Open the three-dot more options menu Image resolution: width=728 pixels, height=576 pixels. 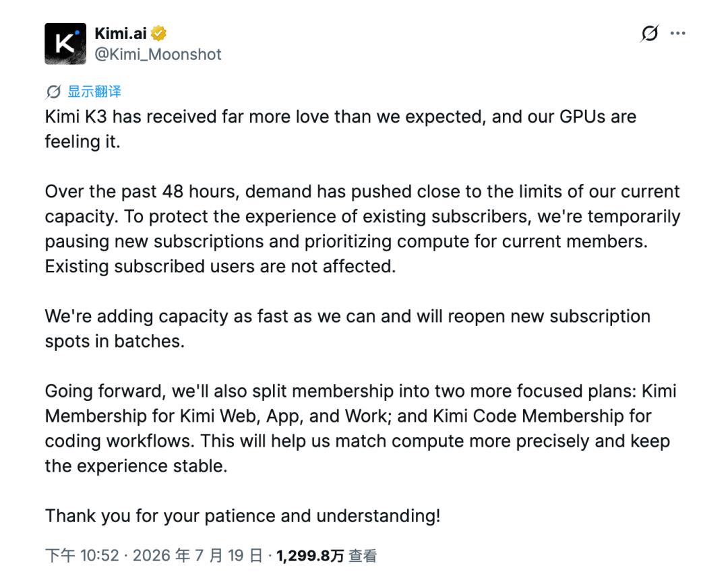pyautogui.click(x=678, y=33)
